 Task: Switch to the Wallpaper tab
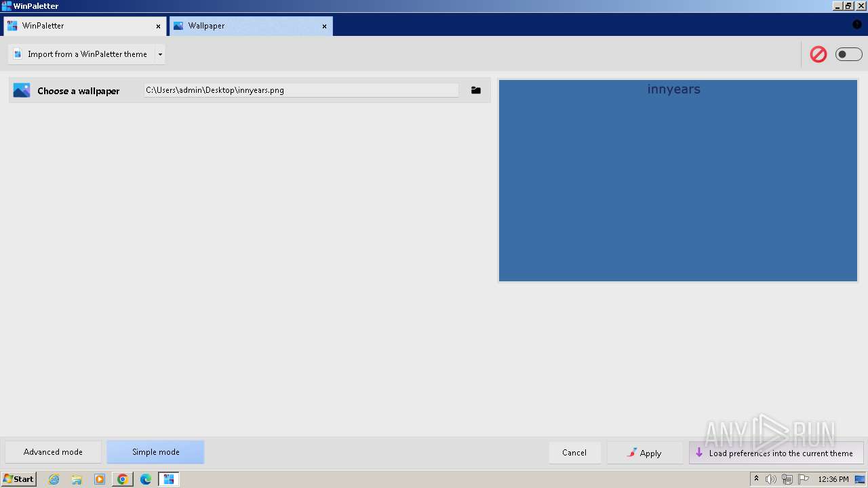[251, 26]
